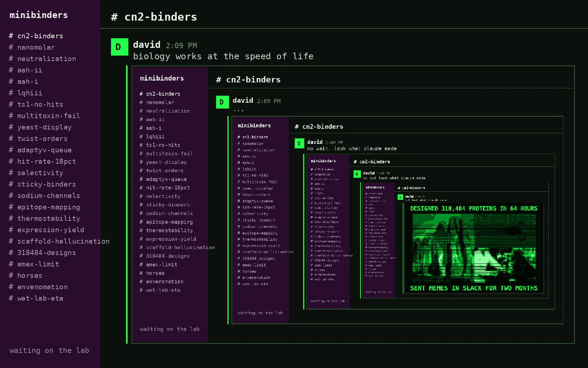Go to amex-limit in the main sidebar
The height and width of the screenshot is (368, 588).
point(34,264)
